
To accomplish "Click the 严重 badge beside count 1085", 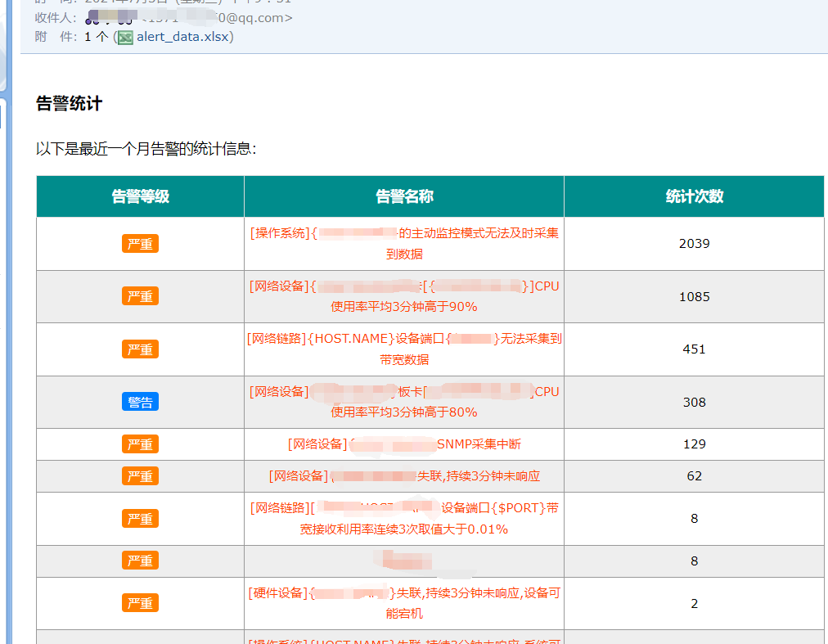I will 140,296.
